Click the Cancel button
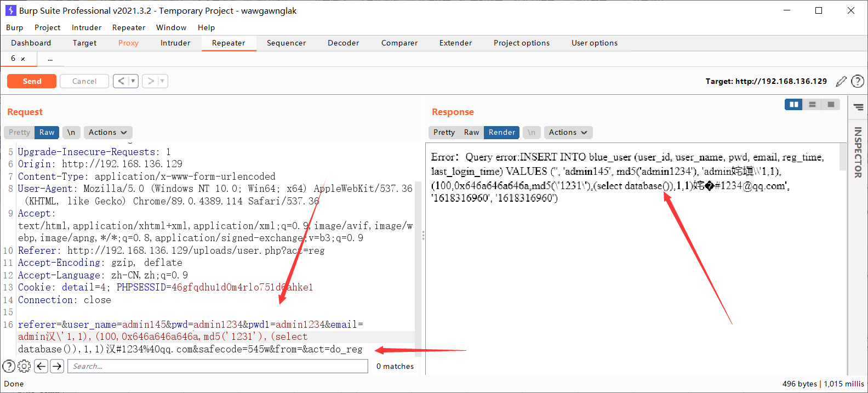 tap(84, 81)
